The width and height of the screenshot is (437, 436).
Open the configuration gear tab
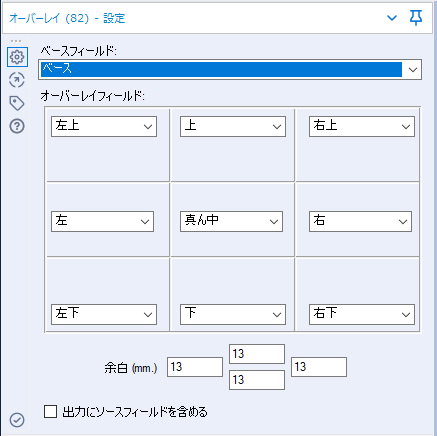(17, 57)
